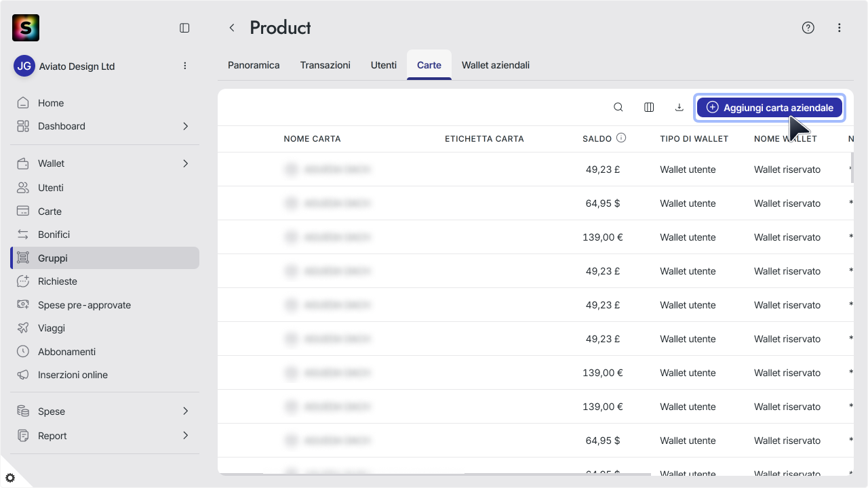Open the settings gear in bottom corner
The height and width of the screenshot is (488, 868).
(10, 478)
